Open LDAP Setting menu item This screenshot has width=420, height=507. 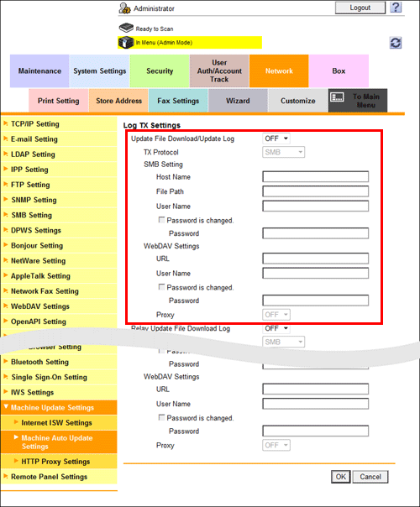point(59,154)
